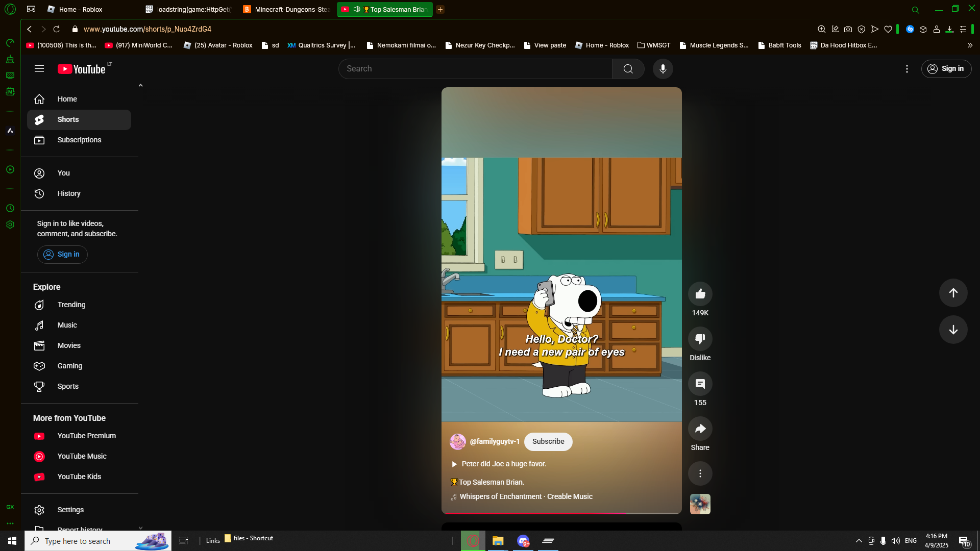Switch to the loadstring tab
This screenshot has width=980, height=551.
point(189,9)
